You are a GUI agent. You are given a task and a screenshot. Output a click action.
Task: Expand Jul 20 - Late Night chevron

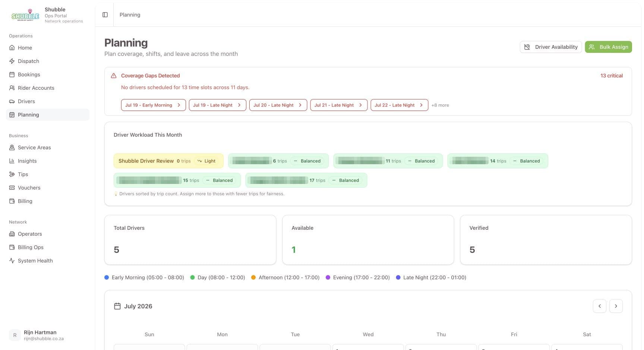(300, 105)
